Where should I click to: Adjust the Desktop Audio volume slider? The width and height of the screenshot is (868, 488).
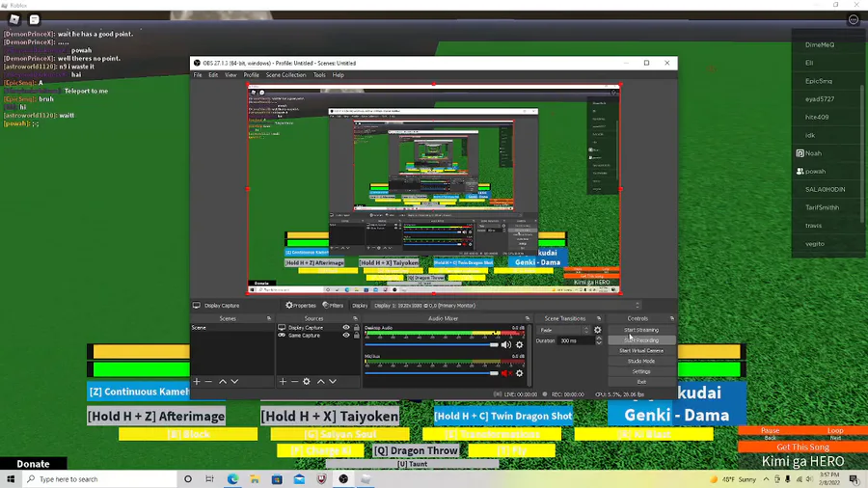[431, 344]
